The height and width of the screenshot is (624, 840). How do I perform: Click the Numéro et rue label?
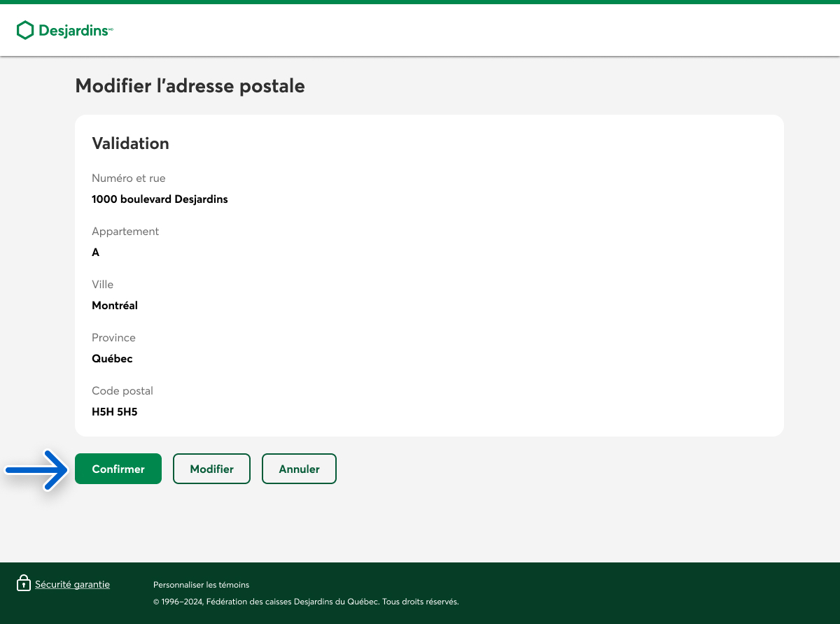[128, 178]
